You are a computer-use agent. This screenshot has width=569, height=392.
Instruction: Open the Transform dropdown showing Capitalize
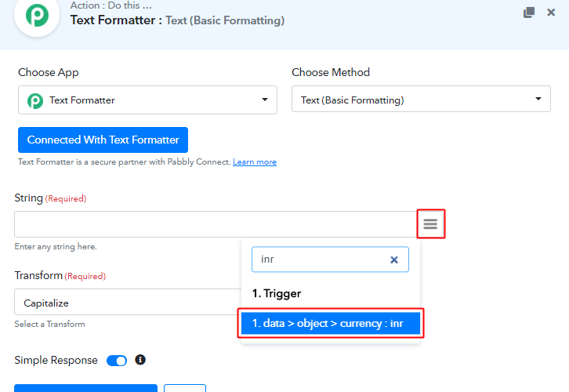point(128,302)
